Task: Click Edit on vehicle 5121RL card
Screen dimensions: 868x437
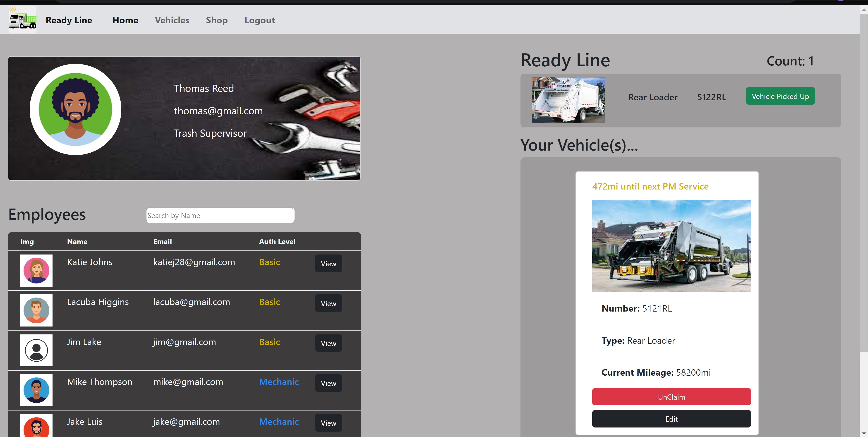Action: [x=671, y=419]
